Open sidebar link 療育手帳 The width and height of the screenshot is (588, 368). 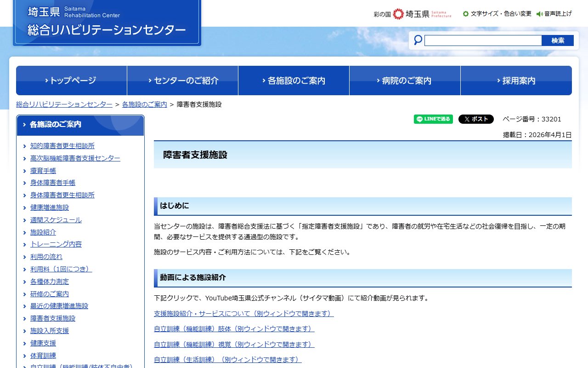click(x=43, y=171)
